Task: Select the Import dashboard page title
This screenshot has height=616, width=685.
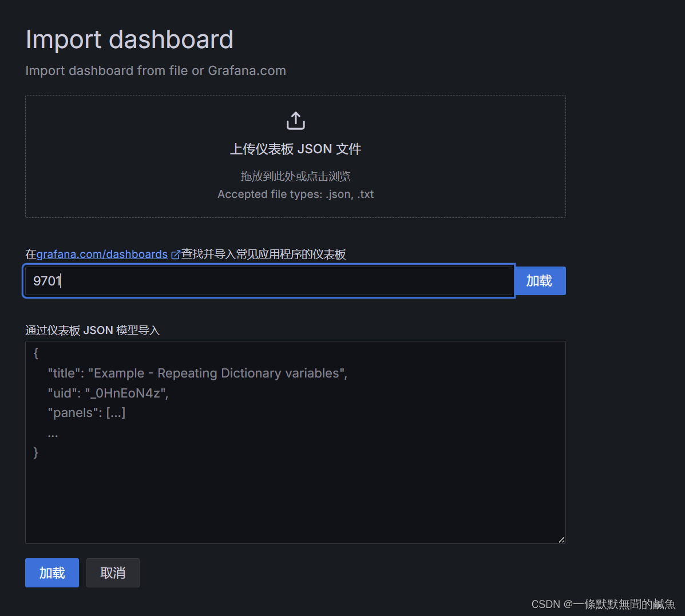Action: pyautogui.click(x=129, y=39)
